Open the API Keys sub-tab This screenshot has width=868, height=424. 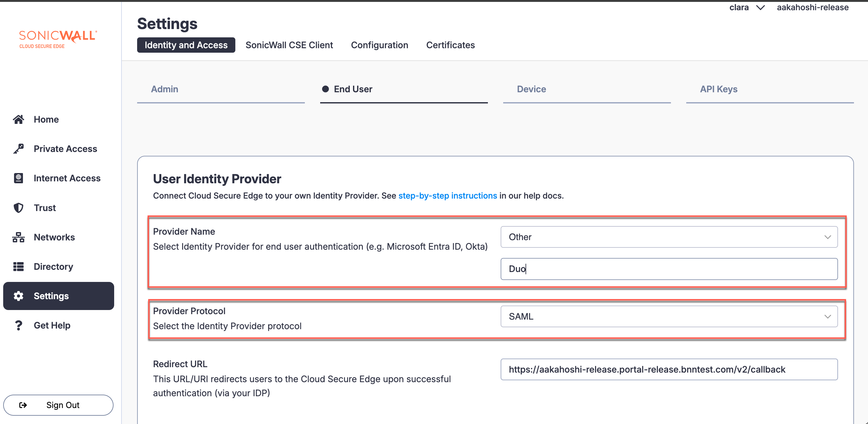(718, 89)
